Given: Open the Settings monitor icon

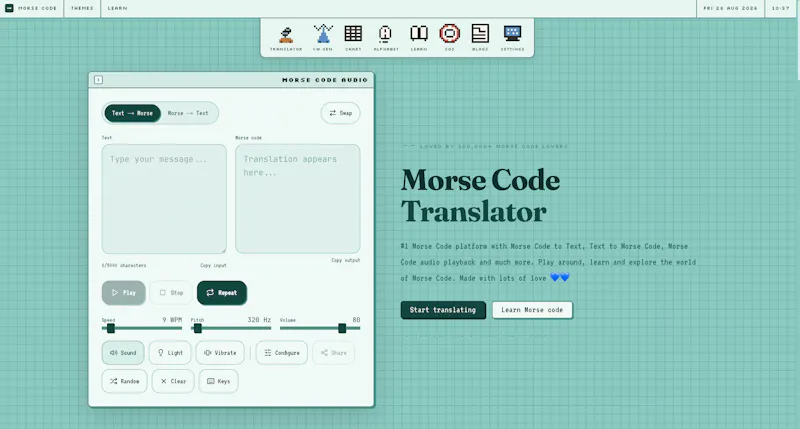Looking at the screenshot, I should pyautogui.click(x=512, y=38).
